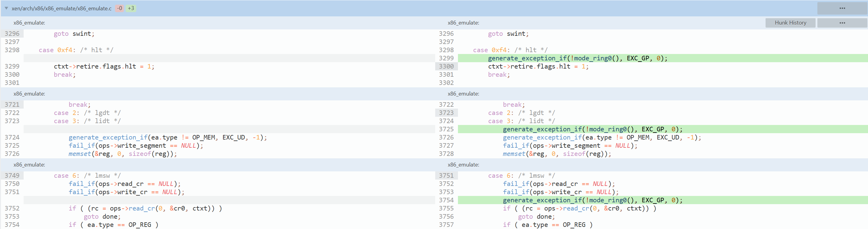Click fail_if read_cr line on right

[x=559, y=184]
